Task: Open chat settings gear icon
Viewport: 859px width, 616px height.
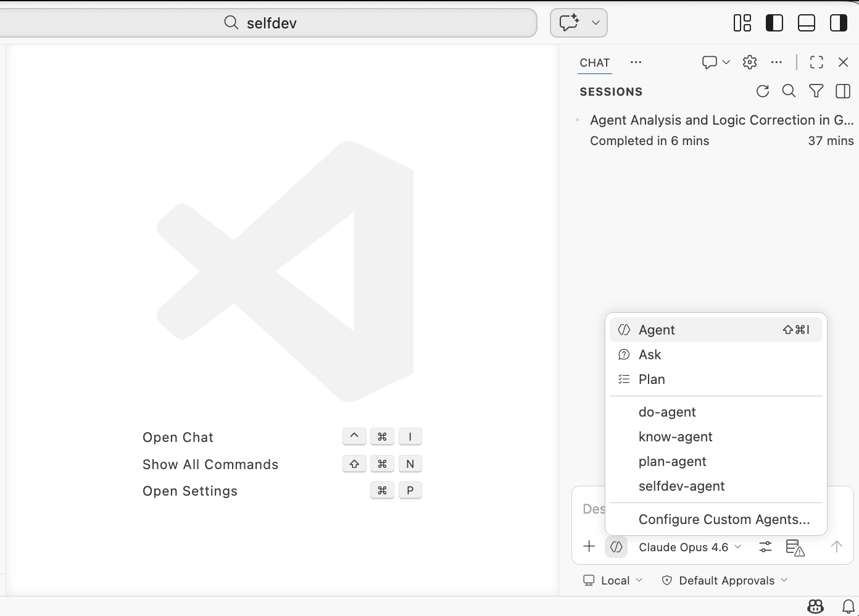Action: coord(749,62)
